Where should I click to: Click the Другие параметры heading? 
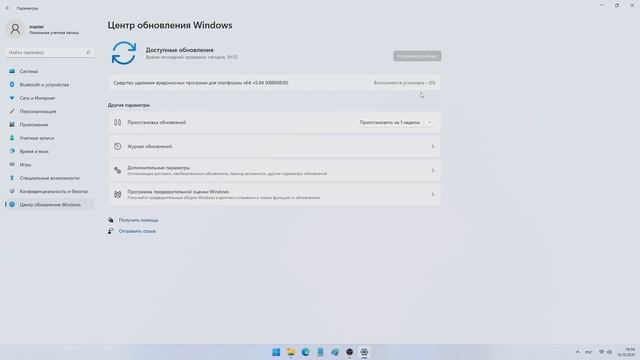coord(129,105)
